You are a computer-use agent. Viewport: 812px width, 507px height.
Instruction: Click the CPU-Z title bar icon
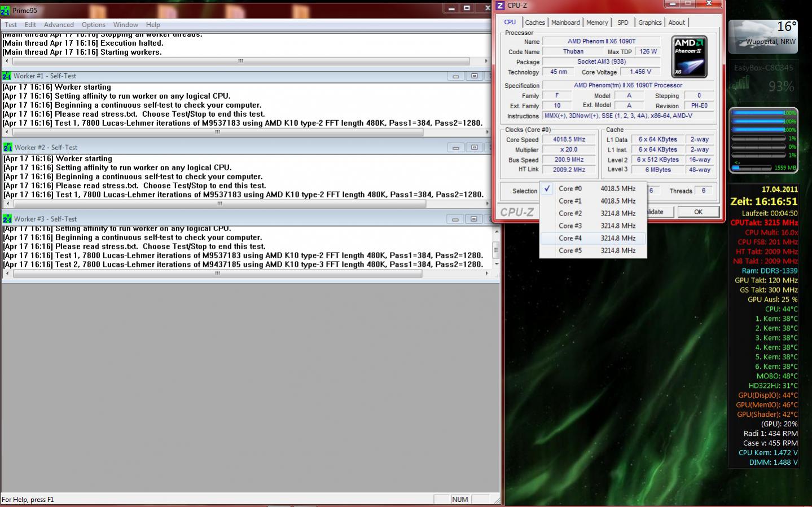(x=500, y=6)
